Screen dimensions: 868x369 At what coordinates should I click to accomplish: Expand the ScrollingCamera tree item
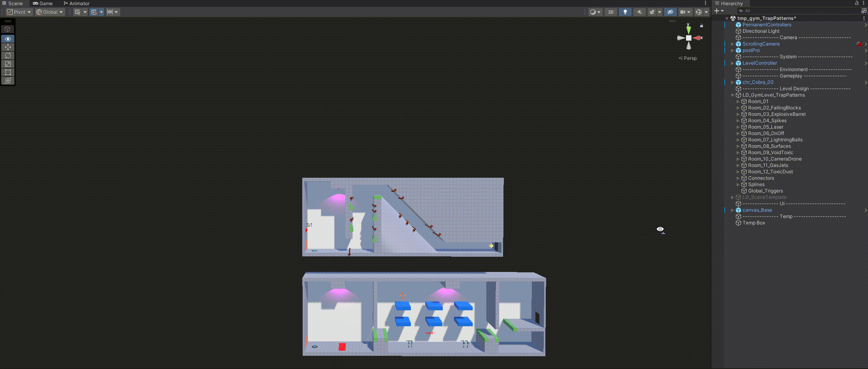click(x=732, y=44)
